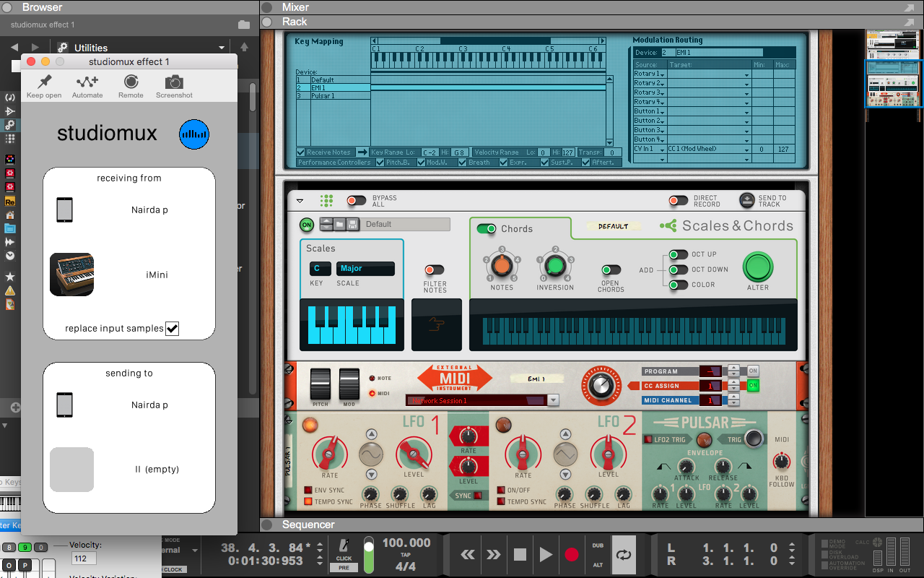Image resolution: width=924 pixels, height=578 pixels.
Task: Select Pulsar 1 device row in Key Mapping
Action: click(x=333, y=96)
